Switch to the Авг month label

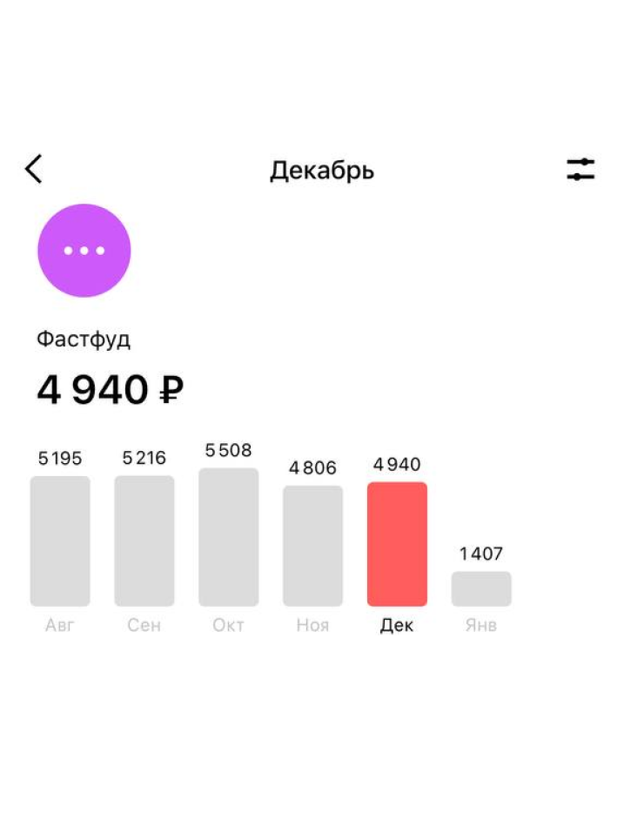tap(59, 625)
